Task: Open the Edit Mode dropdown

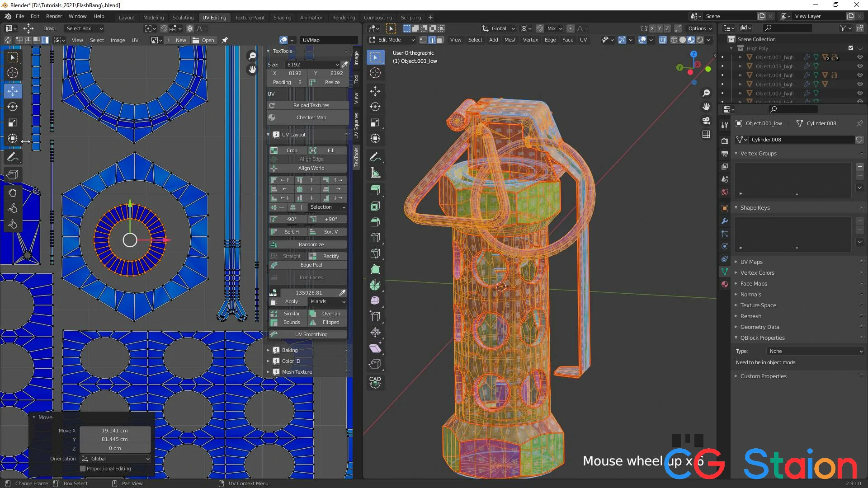Action: (391, 40)
